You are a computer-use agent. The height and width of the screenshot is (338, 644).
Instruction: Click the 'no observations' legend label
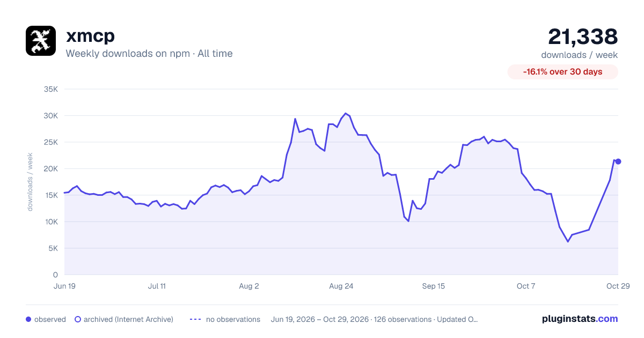tap(233, 319)
